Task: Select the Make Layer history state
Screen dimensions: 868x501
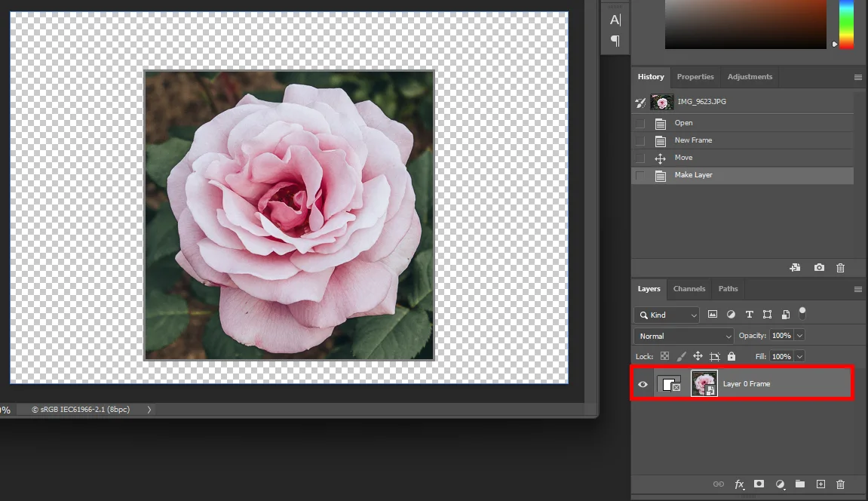Action: (x=742, y=176)
